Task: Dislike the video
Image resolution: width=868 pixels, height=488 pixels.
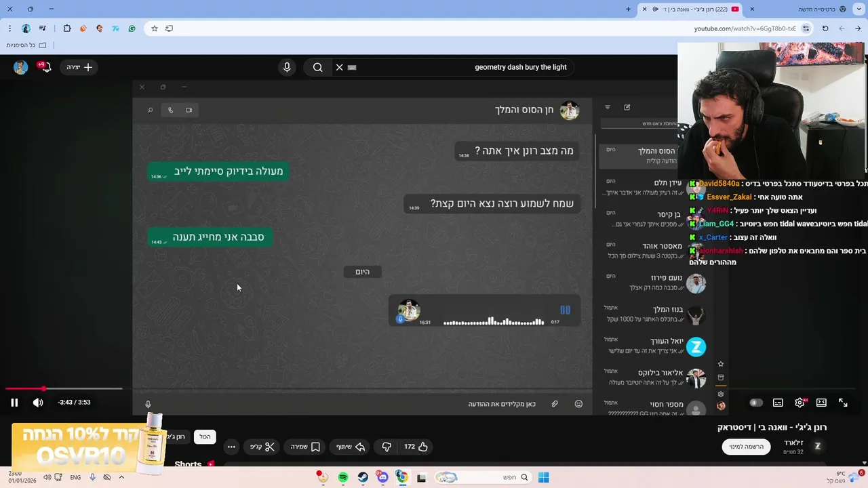Action: (387, 447)
